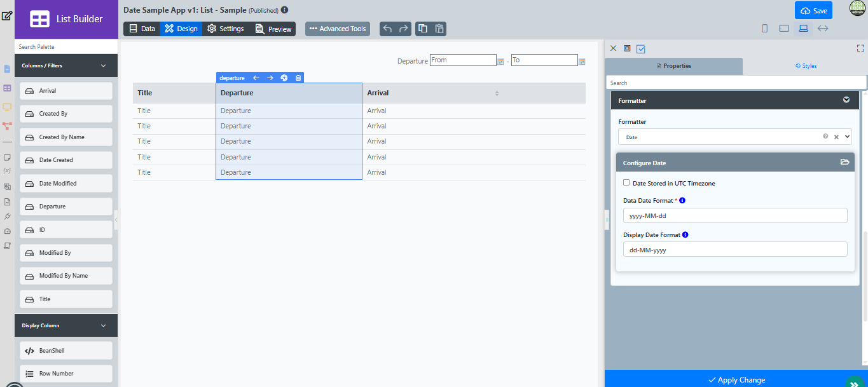The height and width of the screenshot is (387, 868).
Task: Open the Formatter dropdown showing Date
Action: click(734, 137)
